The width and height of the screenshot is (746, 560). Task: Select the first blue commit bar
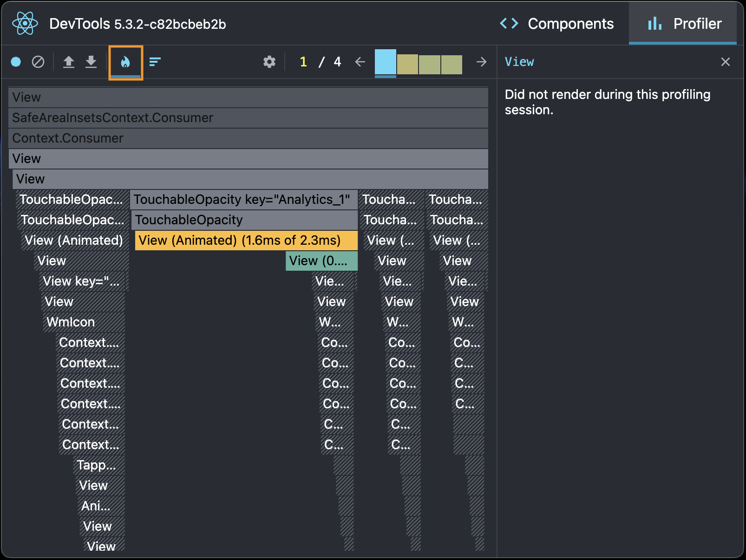pos(385,62)
